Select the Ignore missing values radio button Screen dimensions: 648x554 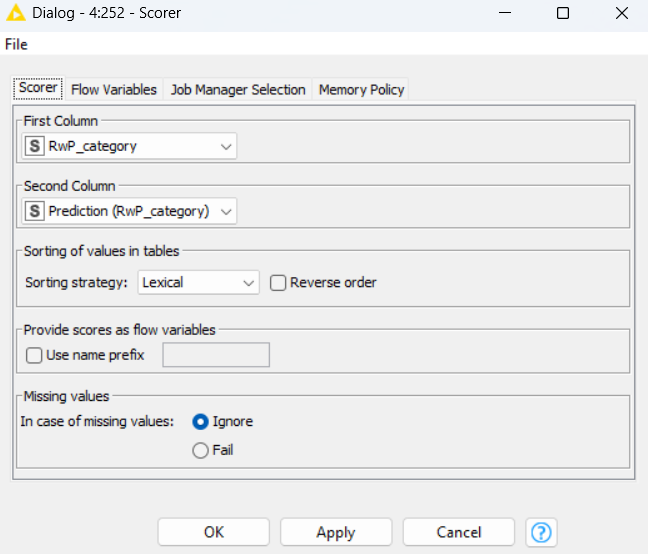coord(200,422)
